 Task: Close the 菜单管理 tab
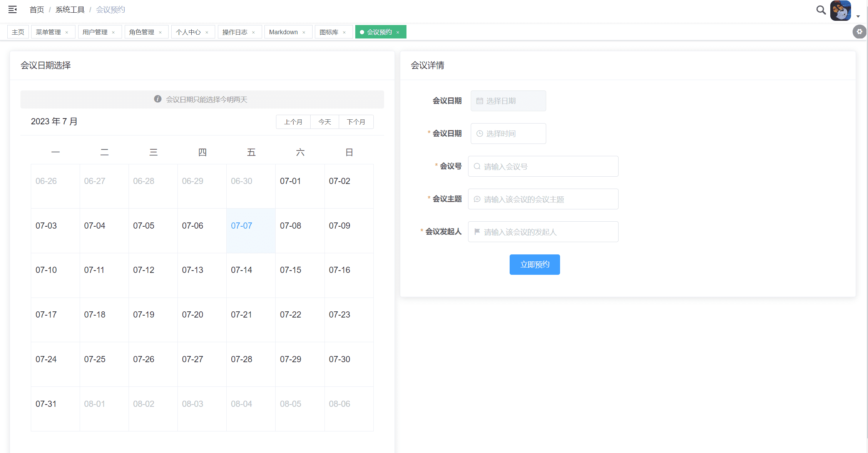67,32
